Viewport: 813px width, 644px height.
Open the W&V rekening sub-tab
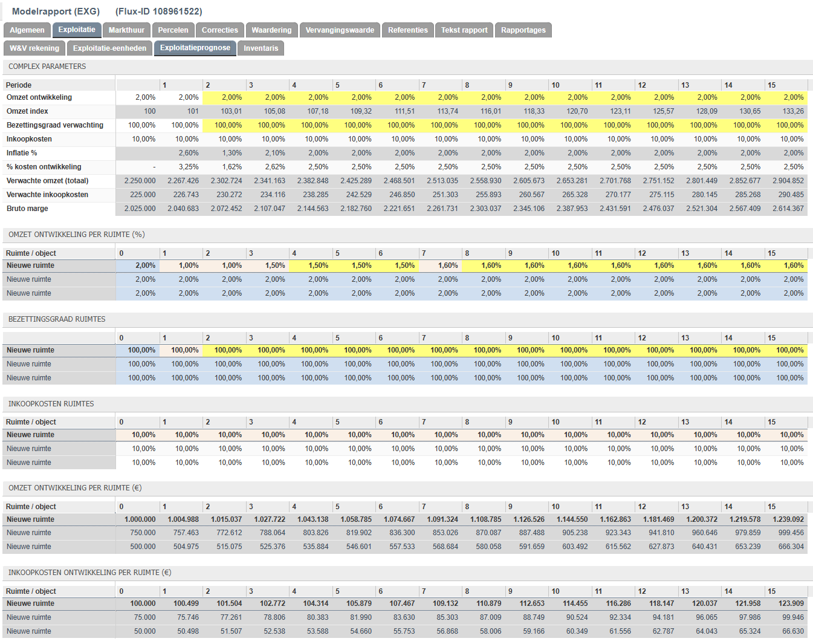pyautogui.click(x=34, y=48)
